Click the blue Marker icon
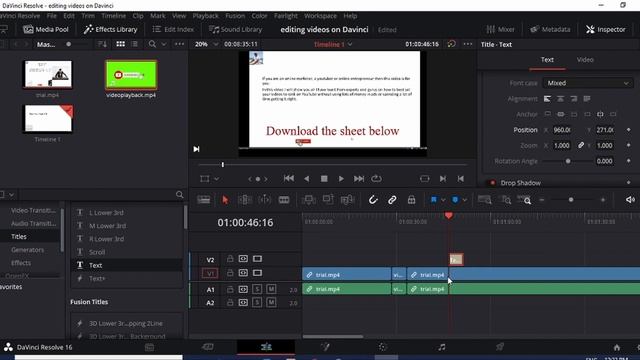 (x=455, y=200)
